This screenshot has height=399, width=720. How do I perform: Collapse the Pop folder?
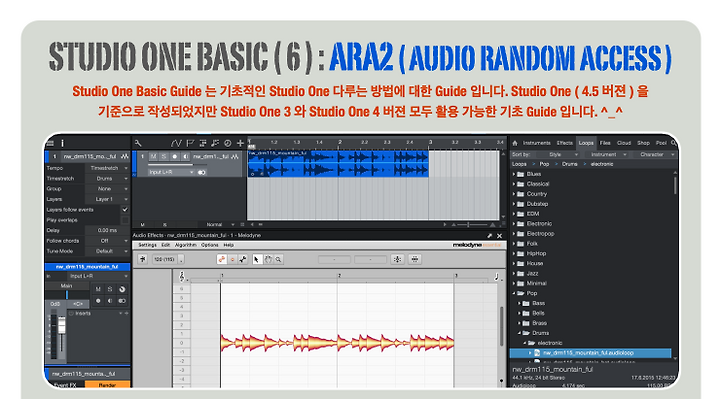tap(514, 293)
